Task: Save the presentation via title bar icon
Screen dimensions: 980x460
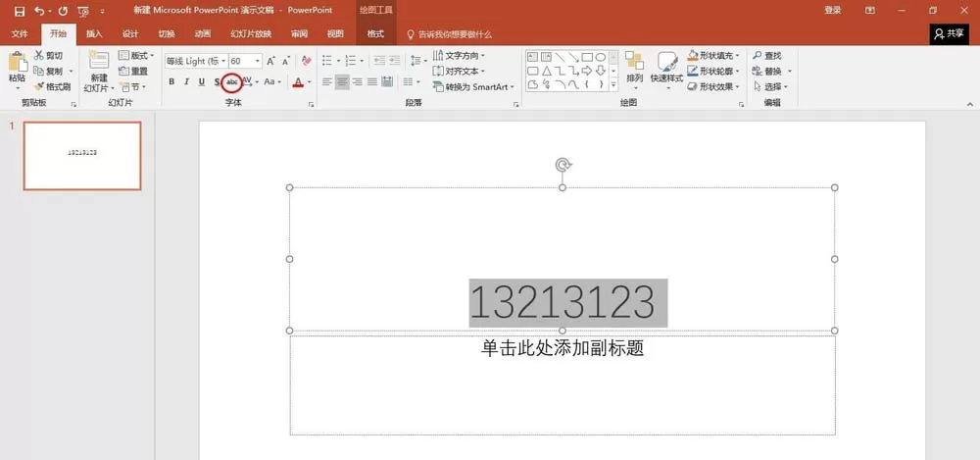Action: 20,11
